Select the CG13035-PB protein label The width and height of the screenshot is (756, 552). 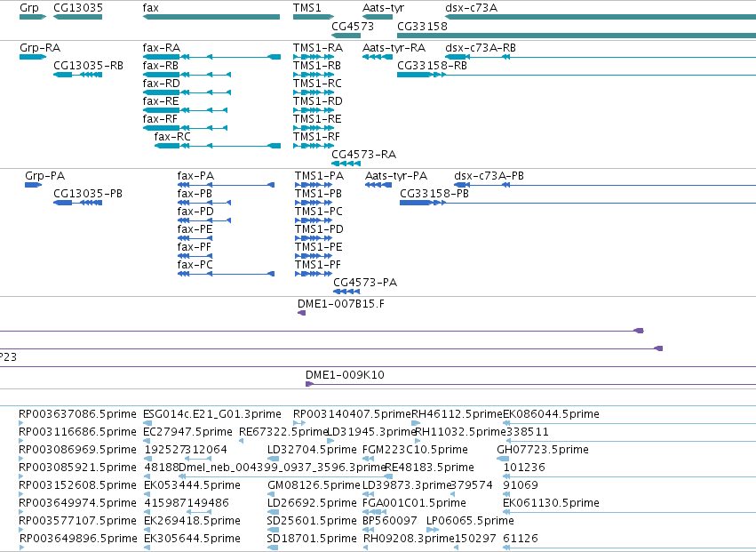click(88, 194)
